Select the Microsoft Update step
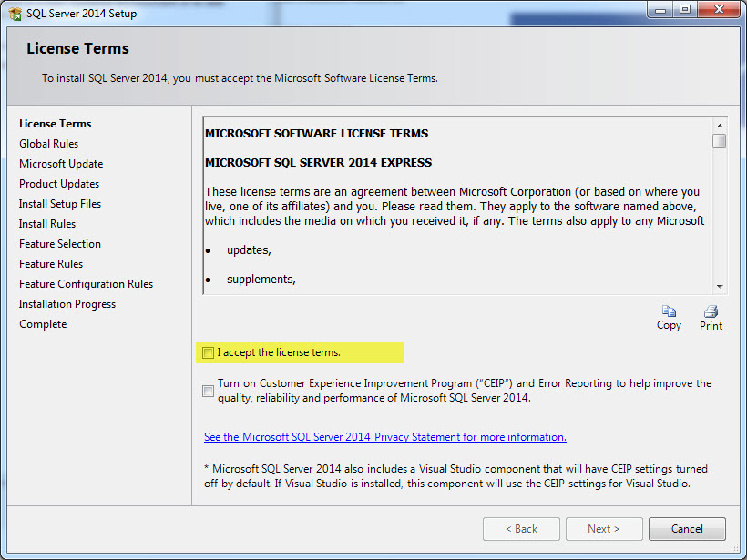The width and height of the screenshot is (747, 560). (x=61, y=164)
